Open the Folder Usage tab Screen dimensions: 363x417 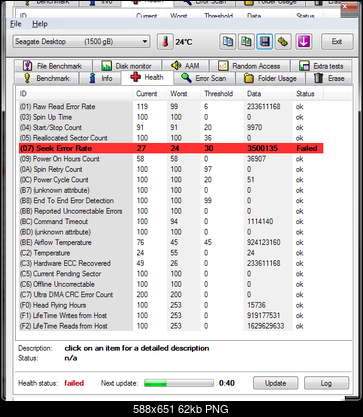pyautogui.click(x=270, y=78)
